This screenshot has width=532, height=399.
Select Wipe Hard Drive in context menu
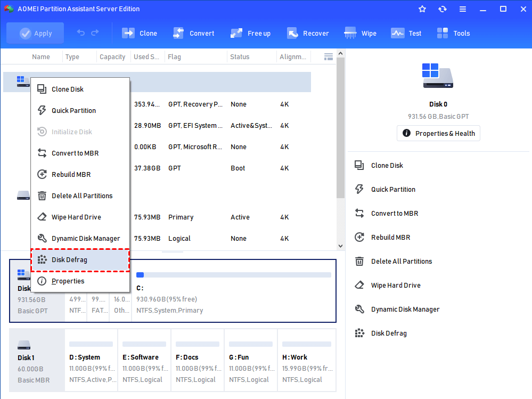80,217
